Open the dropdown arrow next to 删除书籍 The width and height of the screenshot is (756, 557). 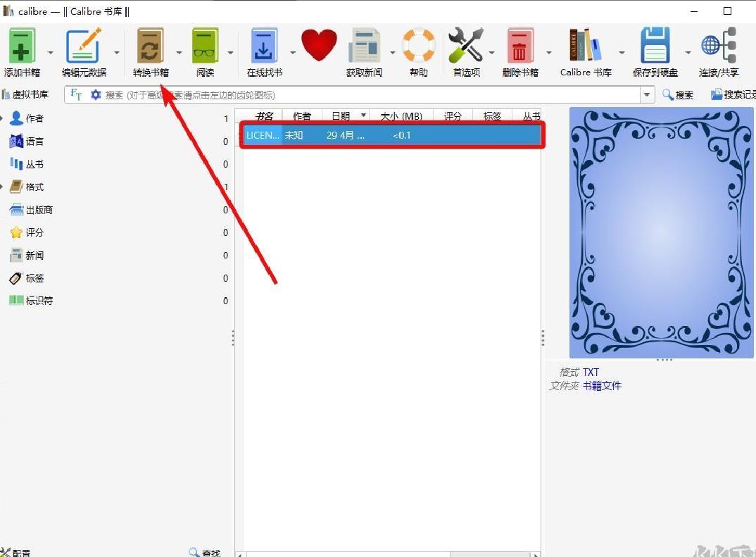tap(548, 52)
